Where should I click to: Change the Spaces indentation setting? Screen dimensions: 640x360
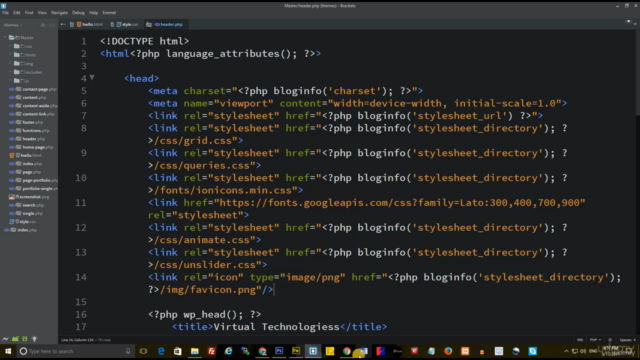click(x=627, y=340)
